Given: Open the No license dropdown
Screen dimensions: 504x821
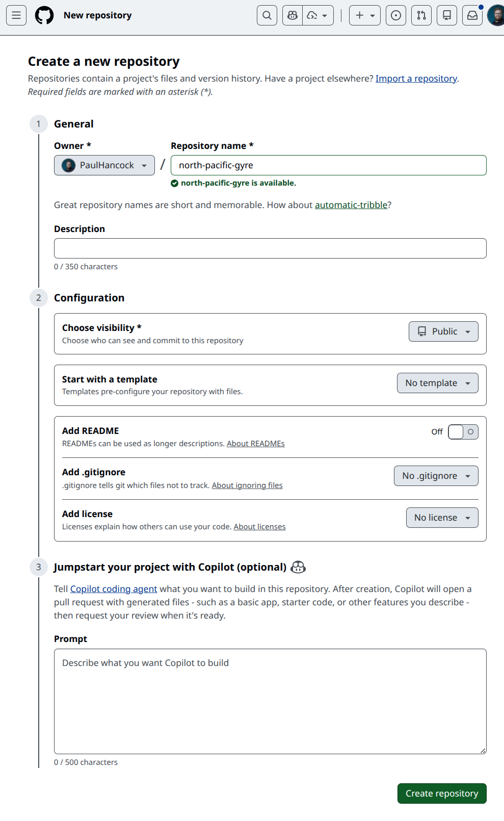Looking at the screenshot, I should point(441,517).
